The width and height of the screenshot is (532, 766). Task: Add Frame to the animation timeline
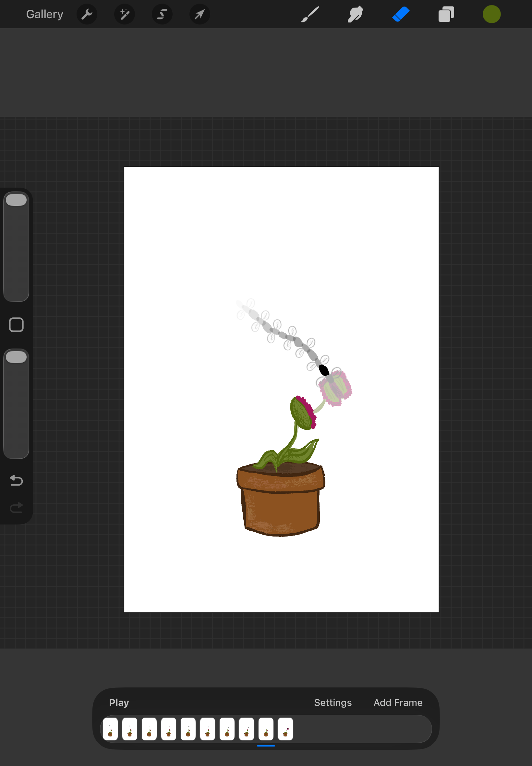[398, 702]
